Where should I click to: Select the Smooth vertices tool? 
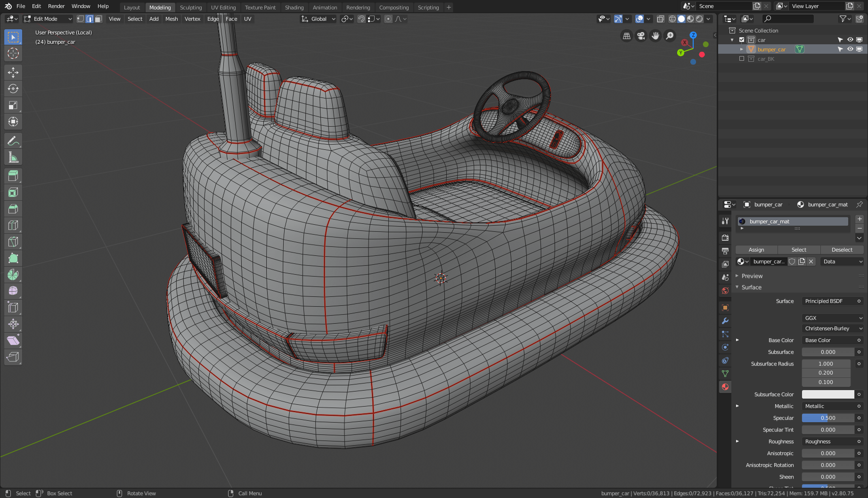click(x=13, y=291)
